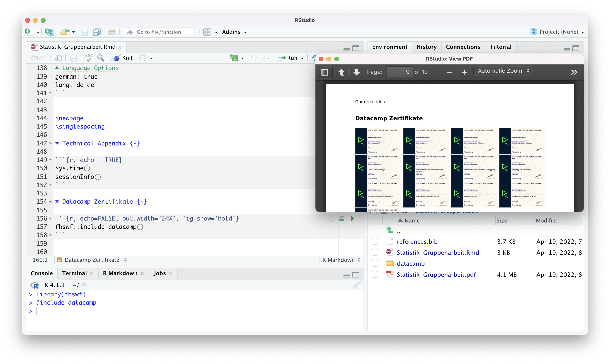Zoom out the PDF with minus button

coord(449,72)
